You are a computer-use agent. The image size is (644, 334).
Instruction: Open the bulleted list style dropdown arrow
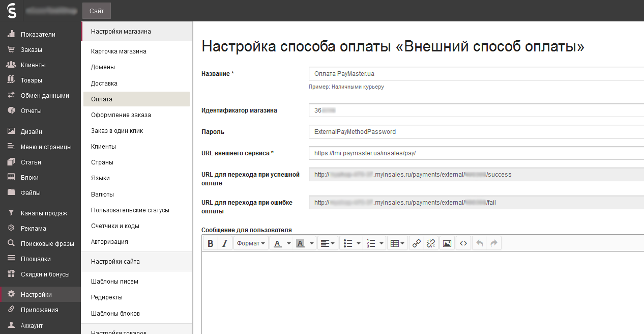tap(359, 243)
